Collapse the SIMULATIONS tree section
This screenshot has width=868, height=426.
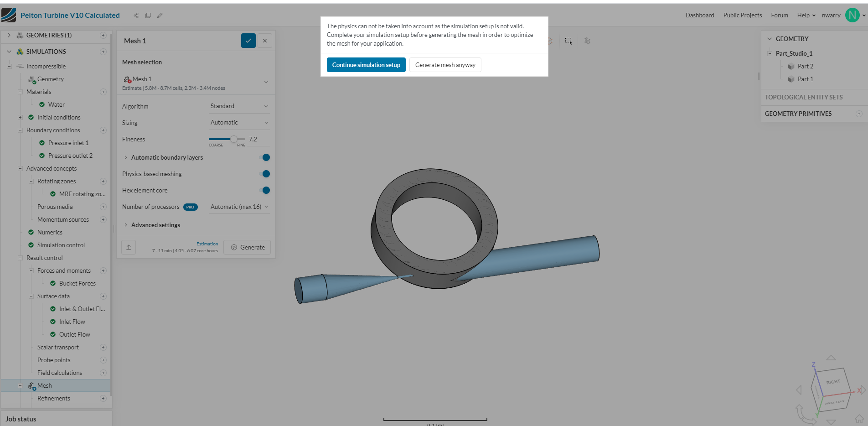click(x=9, y=52)
